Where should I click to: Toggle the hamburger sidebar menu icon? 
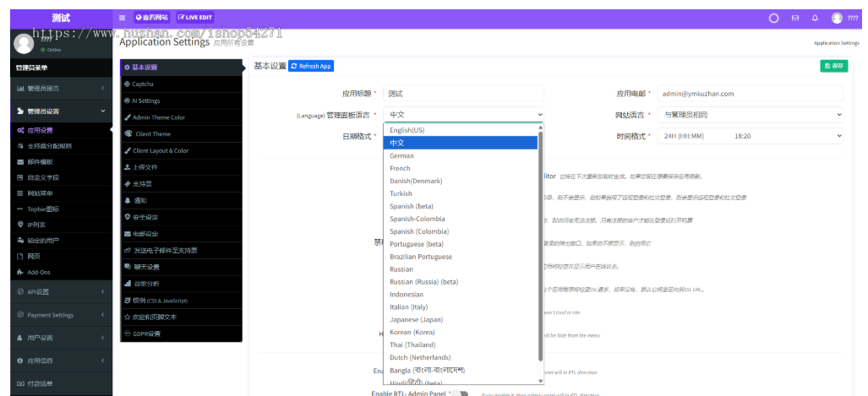(123, 18)
